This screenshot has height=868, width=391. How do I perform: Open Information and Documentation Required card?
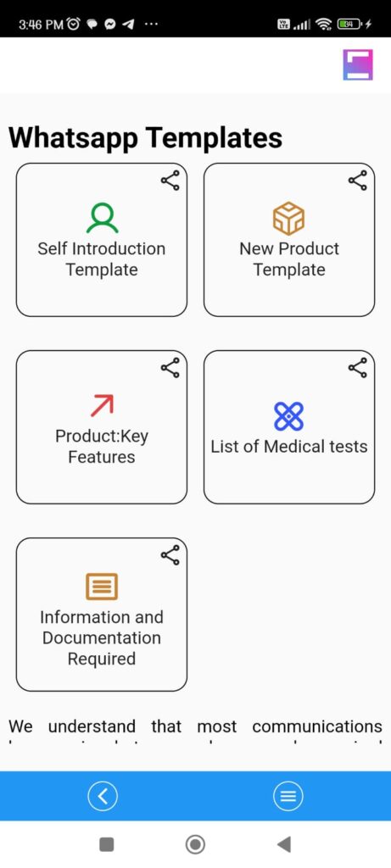[102, 615]
